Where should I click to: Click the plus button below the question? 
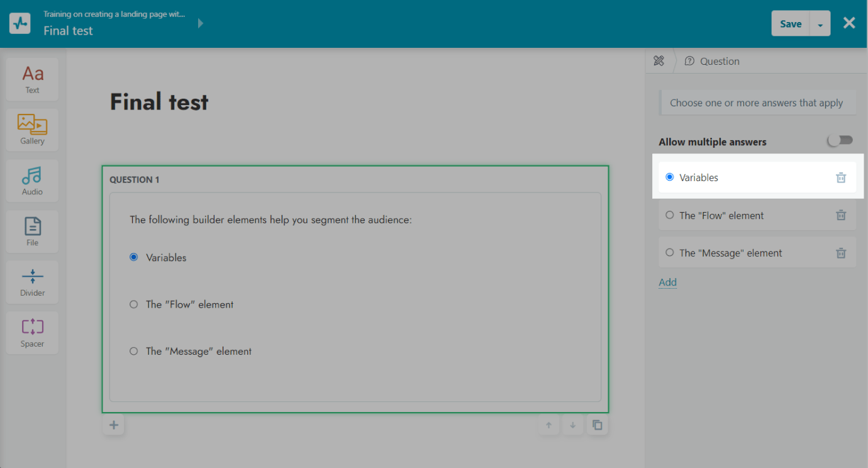click(x=114, y=425)
